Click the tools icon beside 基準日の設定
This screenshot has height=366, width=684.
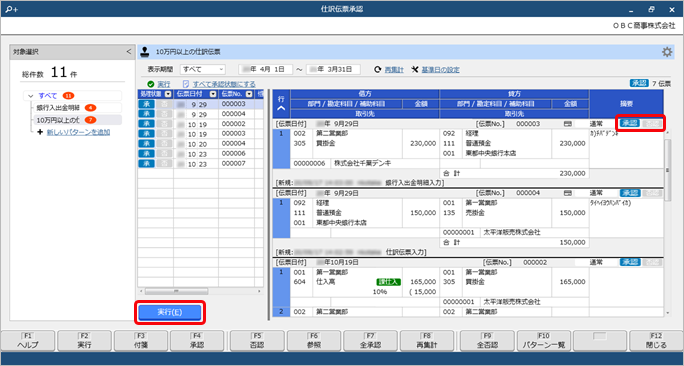pos(415,70)
